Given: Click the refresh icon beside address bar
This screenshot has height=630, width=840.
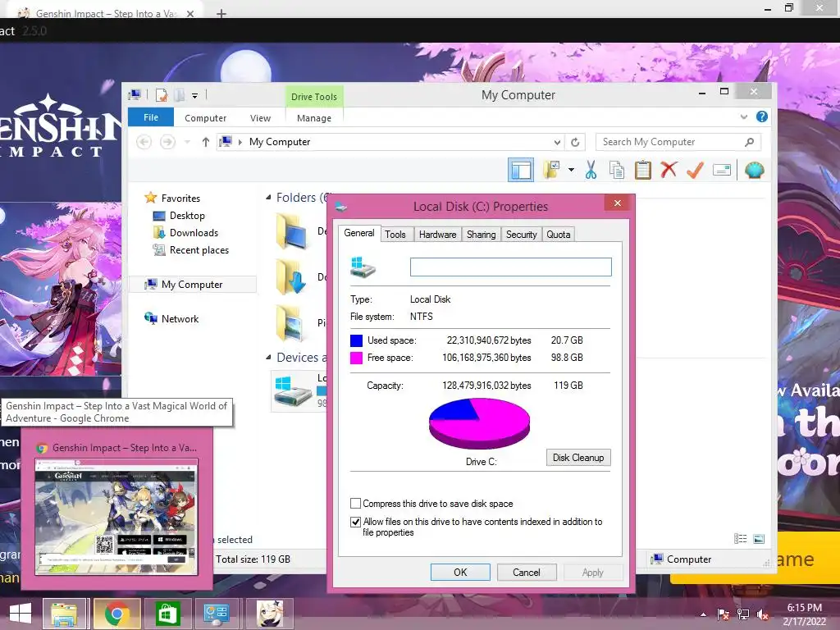Looking at the screenshot, I should tap(575, 142).
